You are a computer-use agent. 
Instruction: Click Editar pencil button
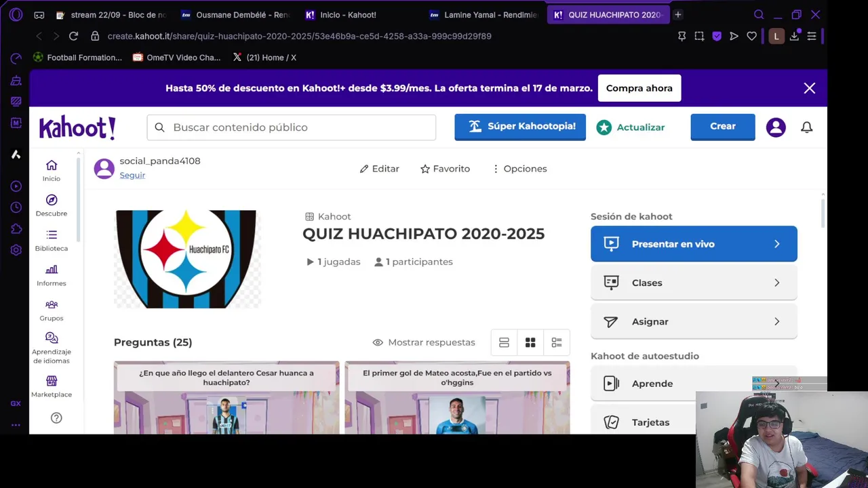(379, 169)
